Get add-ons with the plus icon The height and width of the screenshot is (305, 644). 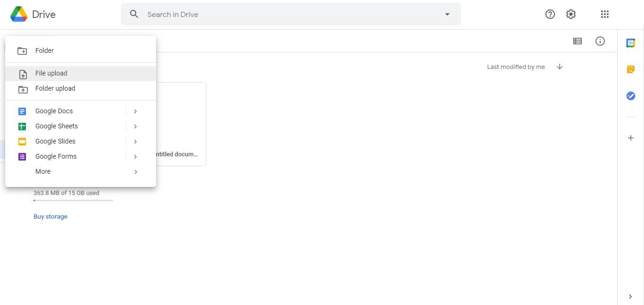point(631,138)
